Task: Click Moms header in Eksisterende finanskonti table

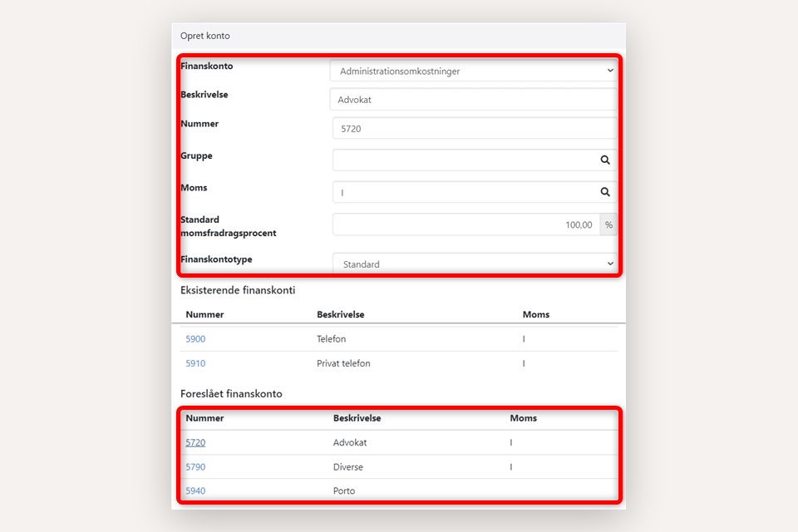Action: [535, 315]
